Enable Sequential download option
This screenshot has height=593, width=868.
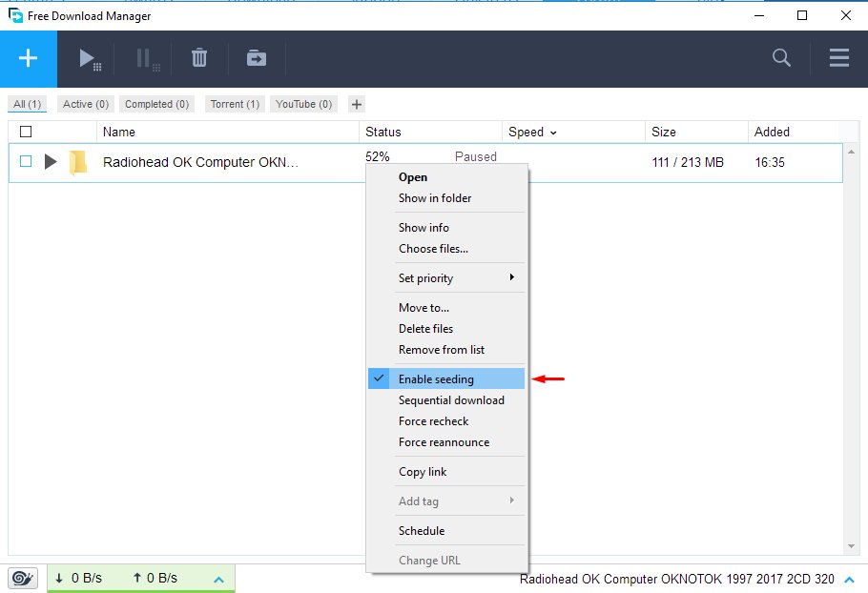(x=446, y=400)
